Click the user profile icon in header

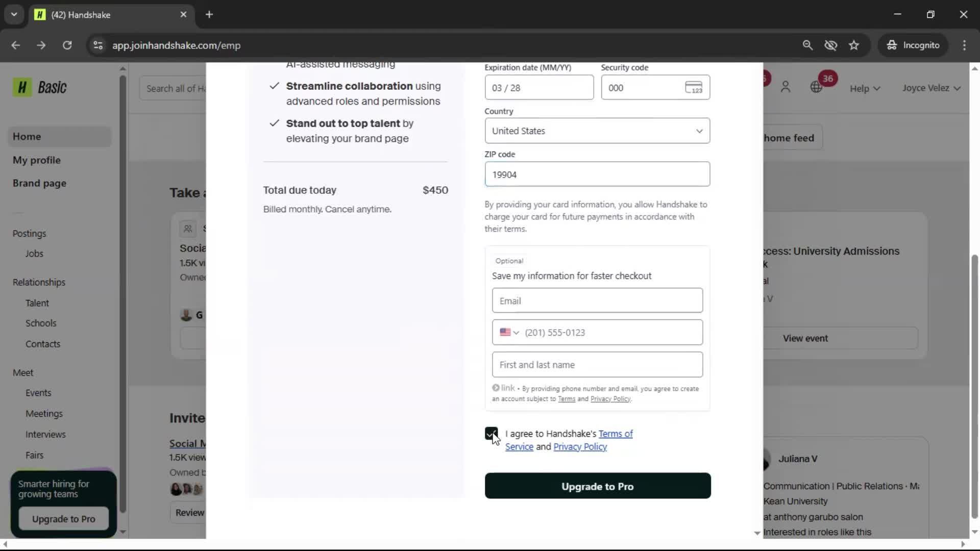pyautogui.click(x=786, y=87)
